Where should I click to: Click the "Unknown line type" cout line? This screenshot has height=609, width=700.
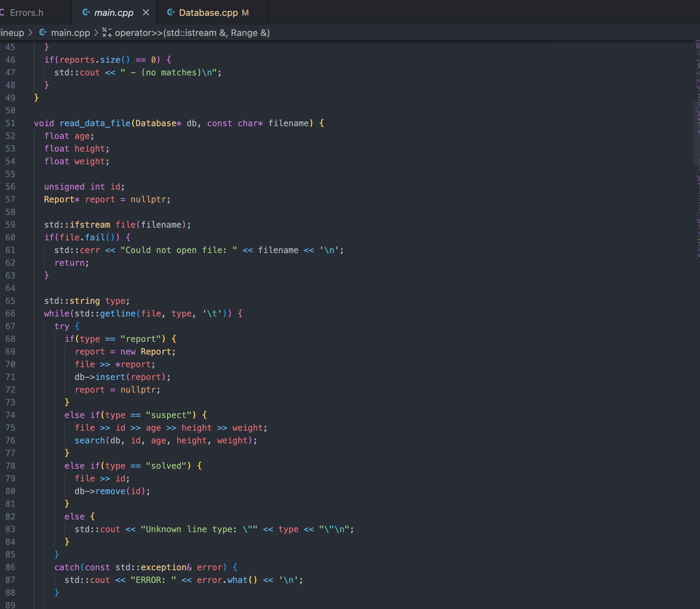click(214, 529)
